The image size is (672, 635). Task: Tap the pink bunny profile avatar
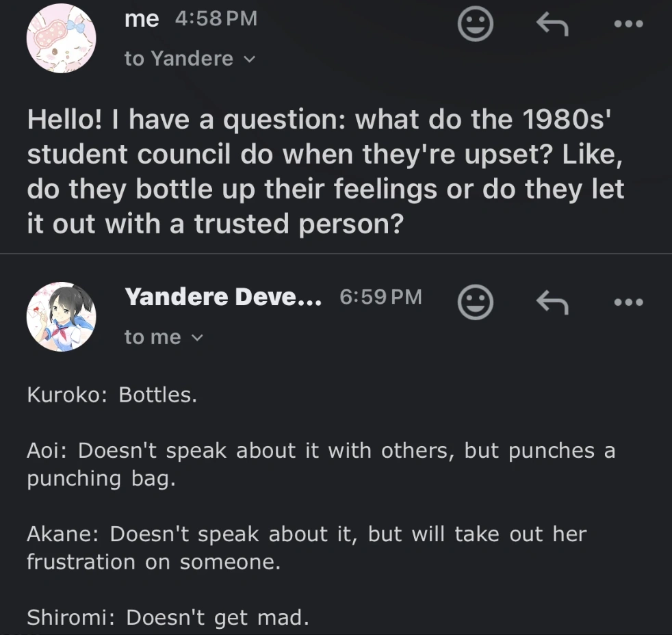[61, 38]
